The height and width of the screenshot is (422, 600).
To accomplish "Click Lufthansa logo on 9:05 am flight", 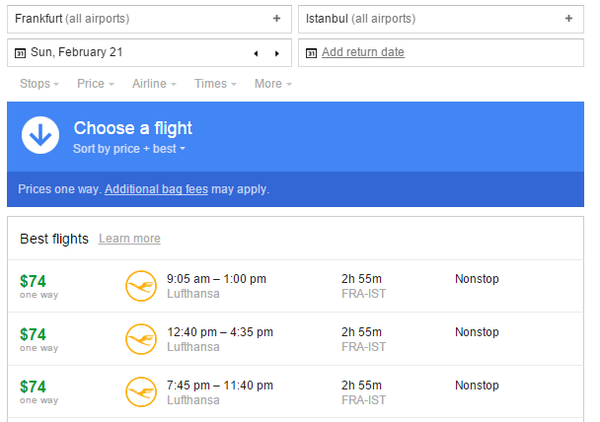I will [x=141, y=287].
